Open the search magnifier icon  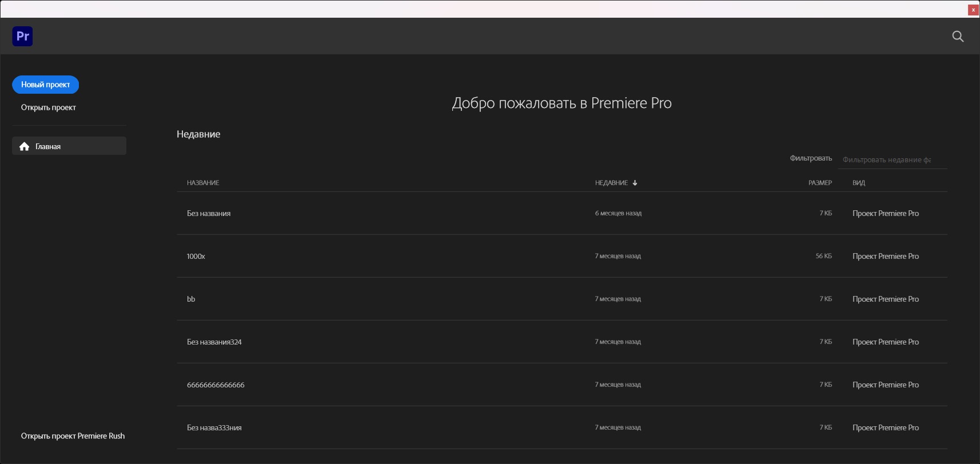click(x=958, y=37)
